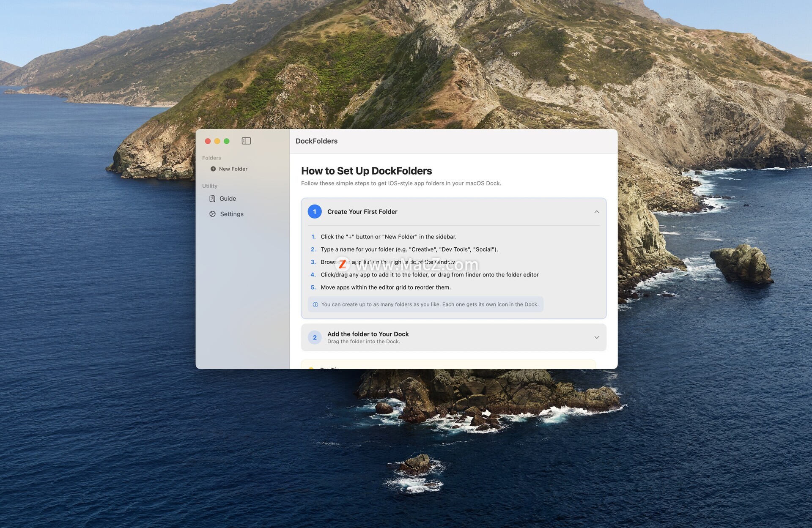
Task: Click the info icon in the folders tip
Action: 315,304
